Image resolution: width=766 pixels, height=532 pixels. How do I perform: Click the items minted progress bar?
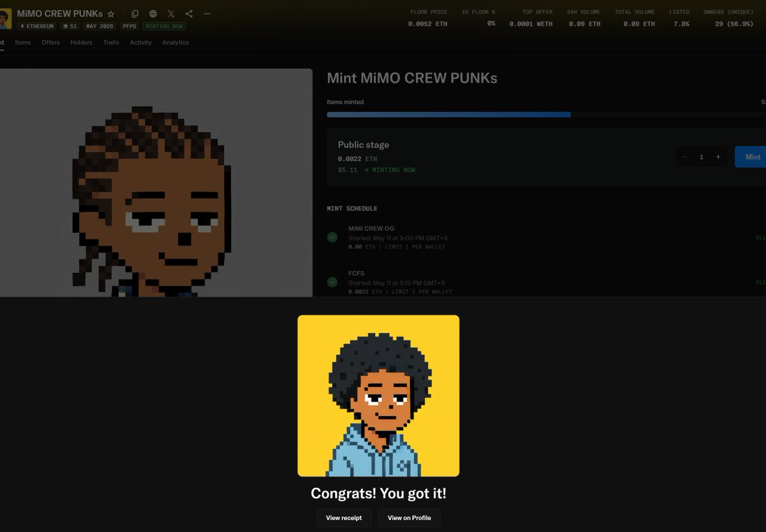tap(546, 115)
